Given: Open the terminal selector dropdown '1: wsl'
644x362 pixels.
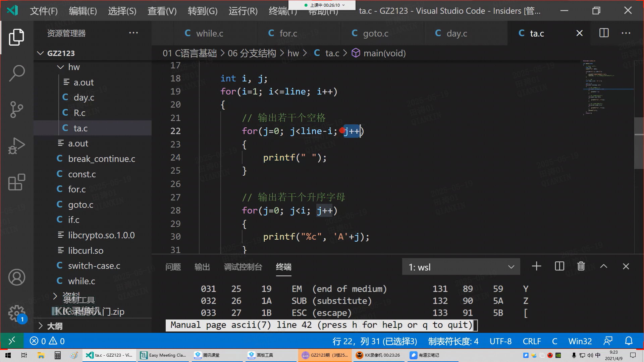Looking at the screenshot, I should (461, 267).
